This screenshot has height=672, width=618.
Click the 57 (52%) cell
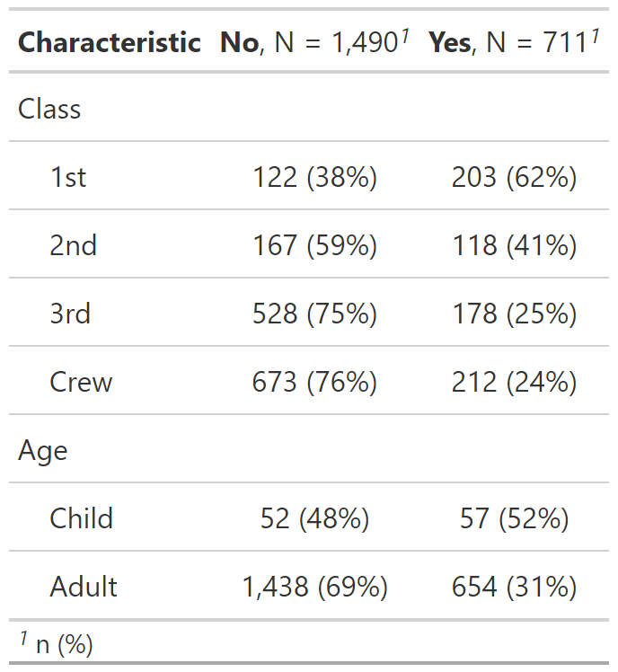[x=514, y=518]
